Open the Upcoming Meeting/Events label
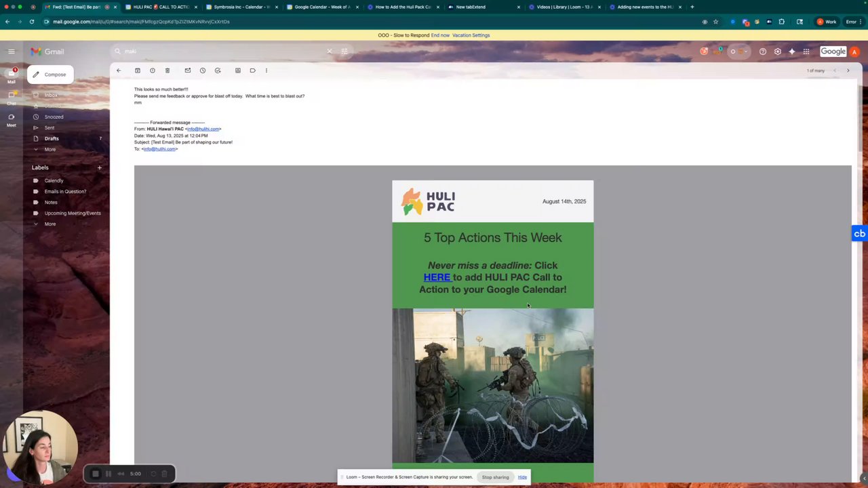The height and width of the screenshot is (488, 868). 73,213
